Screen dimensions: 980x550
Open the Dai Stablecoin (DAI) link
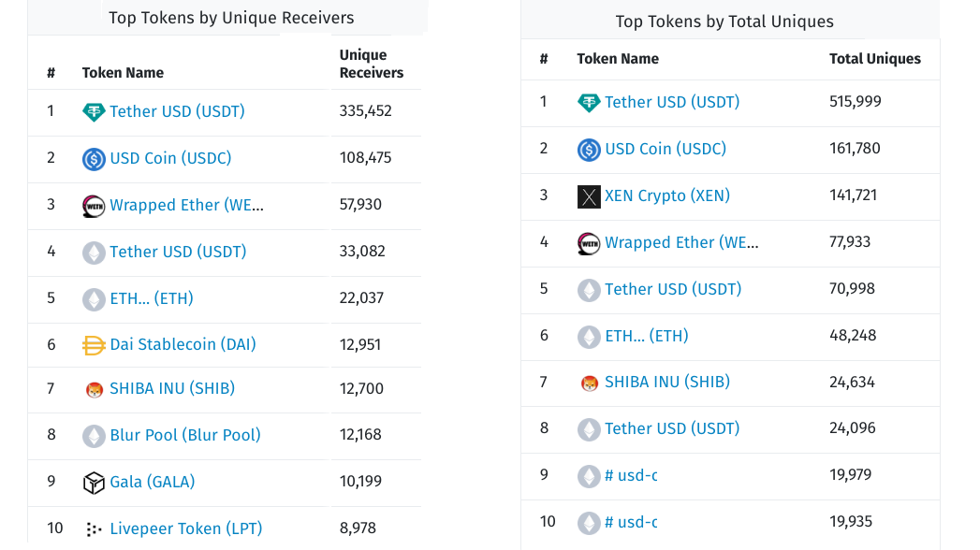(183, 344)
